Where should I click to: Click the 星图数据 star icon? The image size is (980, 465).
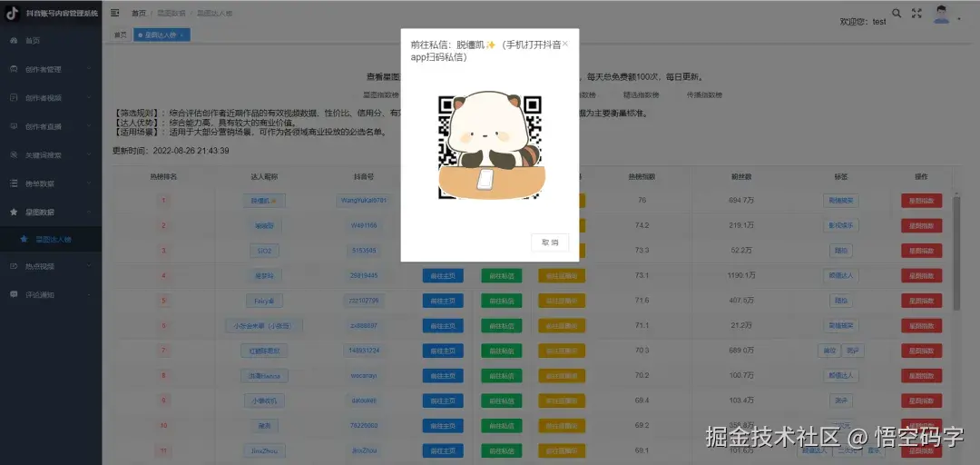point(14,213)
